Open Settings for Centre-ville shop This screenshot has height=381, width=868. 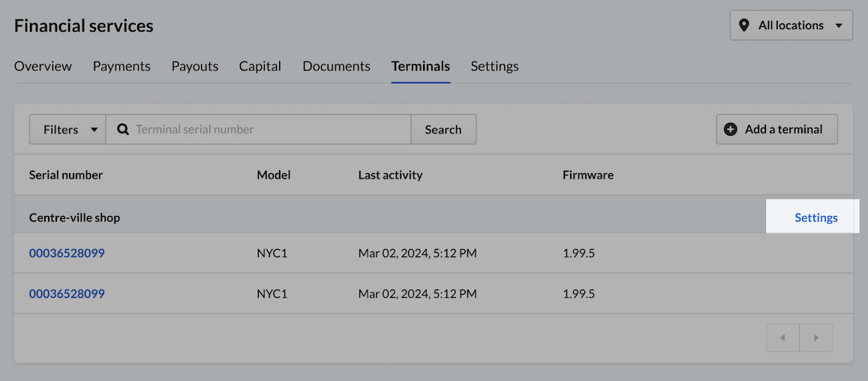click(x=815, y=217)
